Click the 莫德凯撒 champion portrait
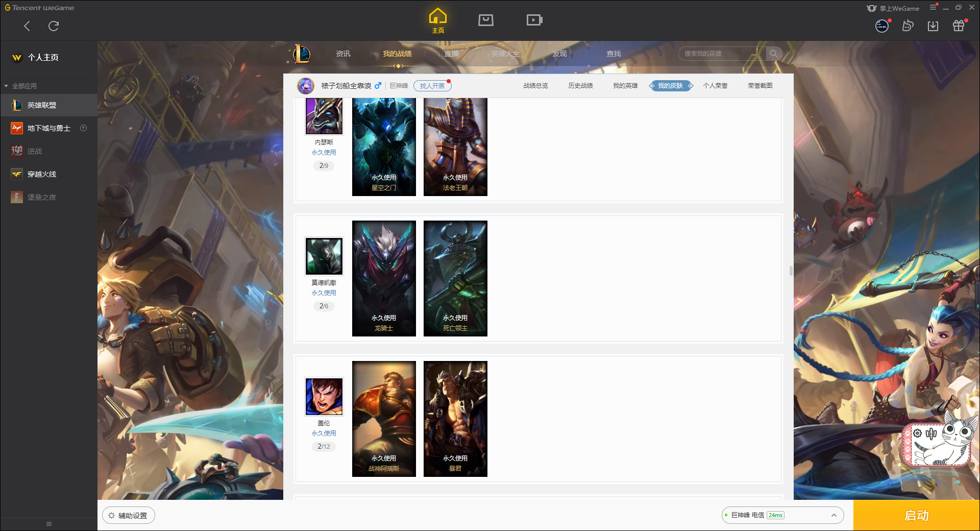This screenshot has width=980, height=531. 324,256
